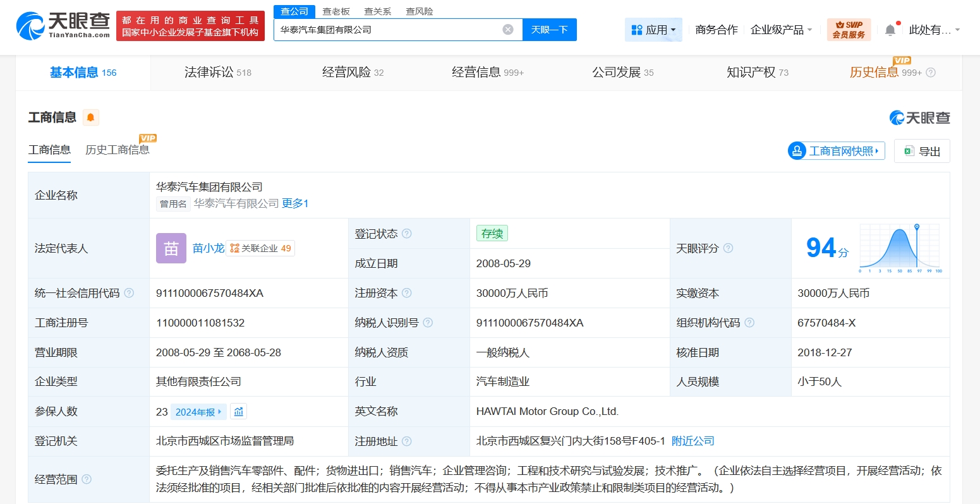Clear the search box with X icon
980x504 pixels.
[508, 30]
